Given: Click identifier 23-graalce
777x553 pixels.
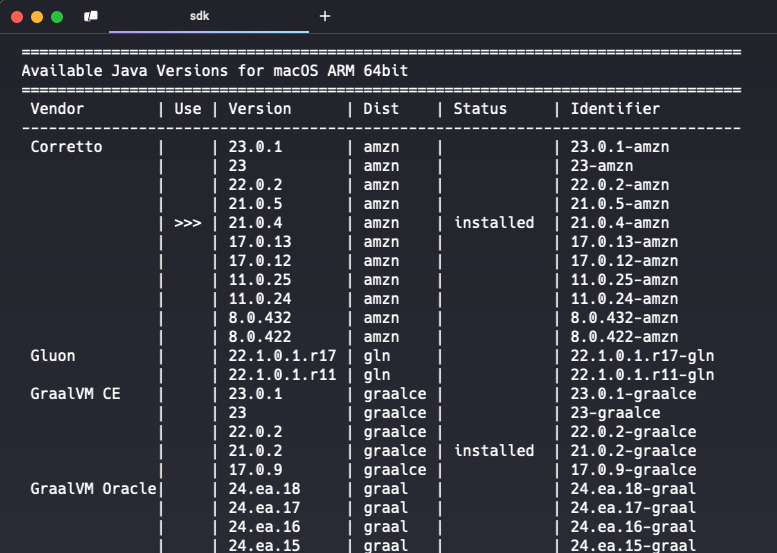Looking at the screenshot, I should click(615, 413).
